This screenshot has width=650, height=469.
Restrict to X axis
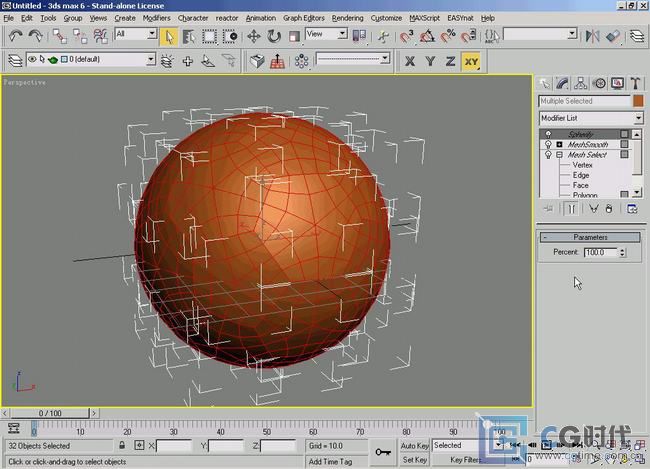point(410,61)
